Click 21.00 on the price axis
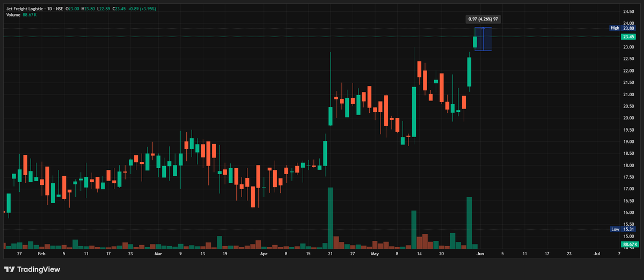Image resolution: width=644 pixels, height=280 pixels. click(x=629, y=94)
